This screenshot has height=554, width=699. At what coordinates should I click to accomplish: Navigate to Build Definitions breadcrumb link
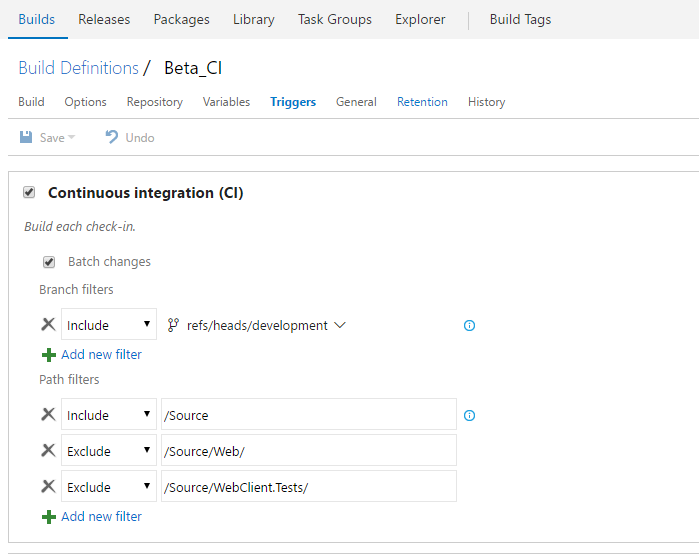click(78, 68)
